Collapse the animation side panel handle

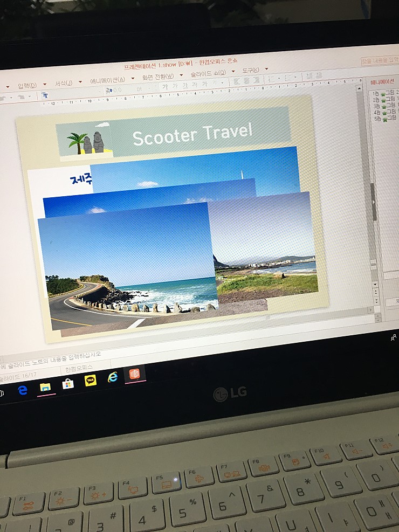[x=373, y=202]
